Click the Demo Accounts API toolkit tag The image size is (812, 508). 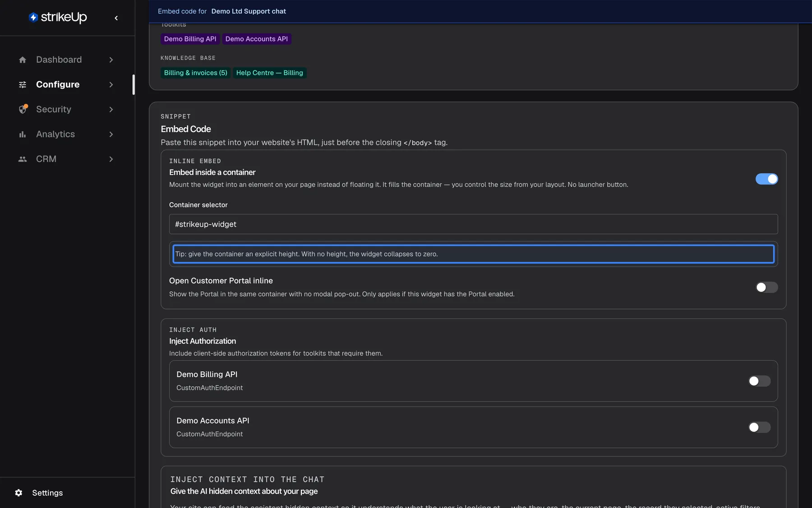(x=256, y=39)
